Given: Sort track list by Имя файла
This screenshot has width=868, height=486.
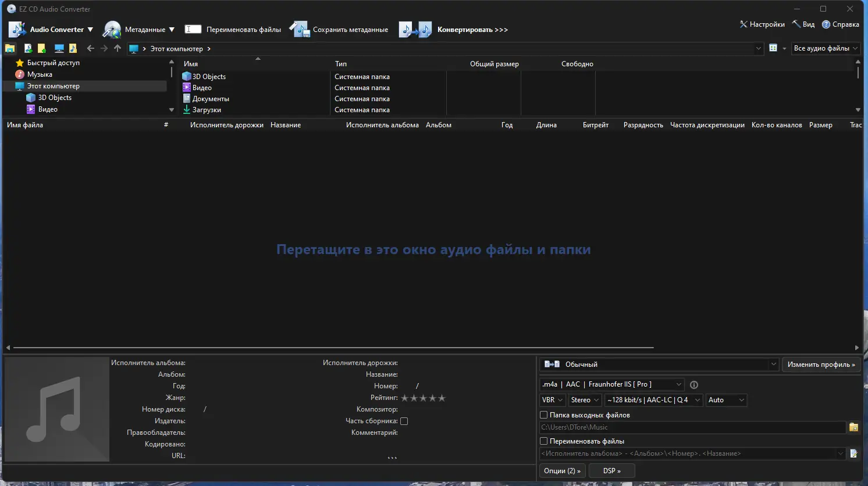Looking at the screenshot, I should (25, 125).
